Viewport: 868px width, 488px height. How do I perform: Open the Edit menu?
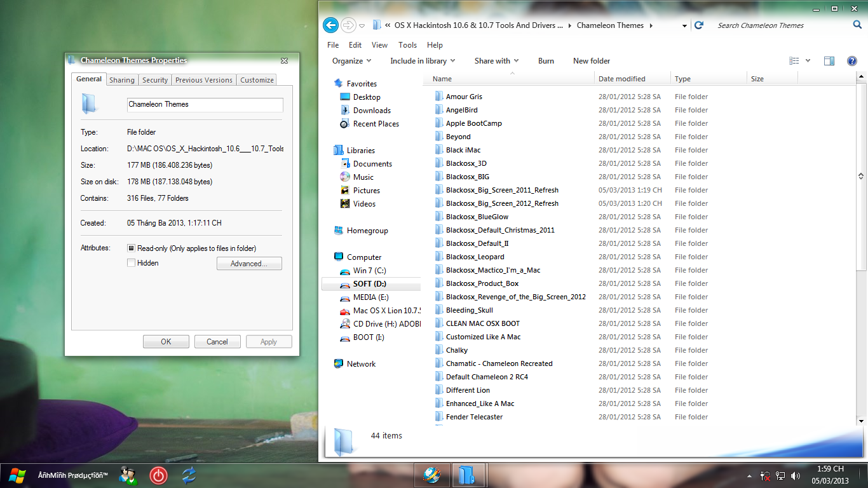coord(355,45)
